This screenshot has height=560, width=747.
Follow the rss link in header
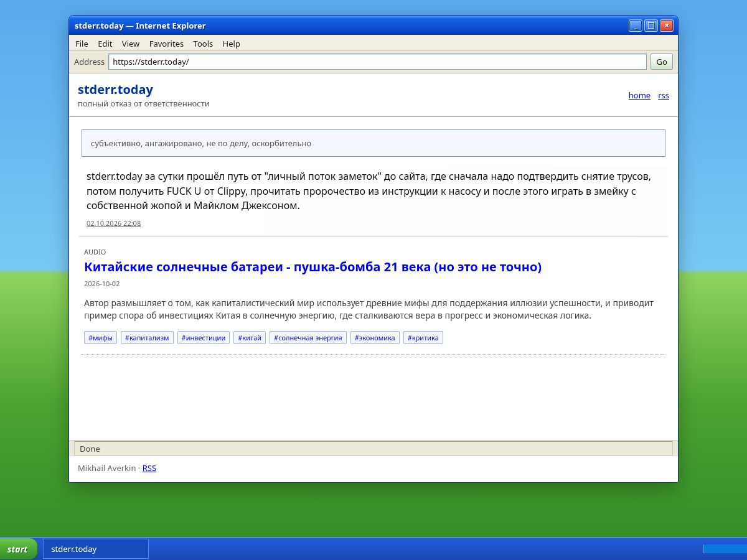pyautogui.click(x=664, y=95)
